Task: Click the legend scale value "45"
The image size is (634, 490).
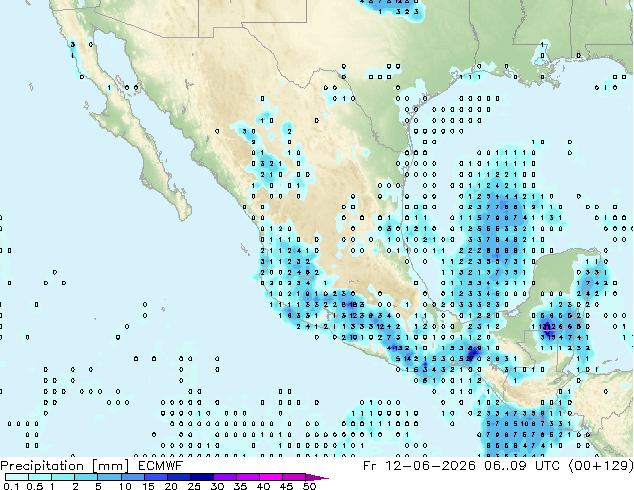Action: [286, 486]
